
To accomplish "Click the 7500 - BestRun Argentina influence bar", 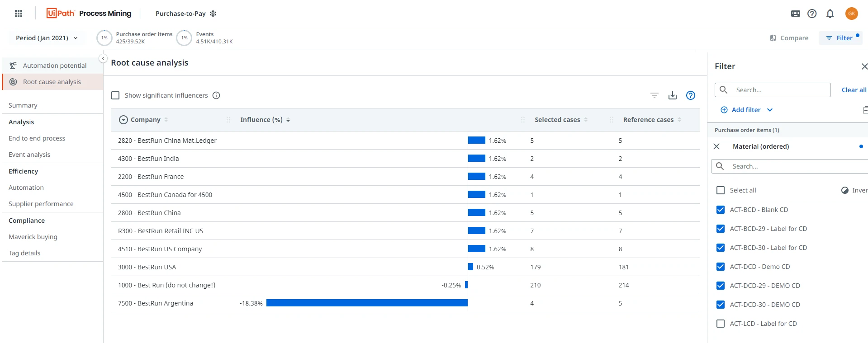I will [x=367, y=303].
